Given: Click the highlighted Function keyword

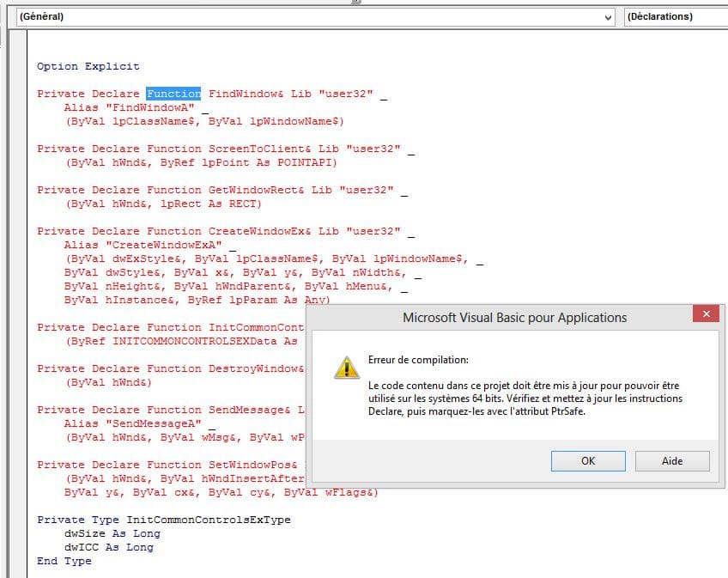Looking at the screenshot, I should (x=173, y=94).
